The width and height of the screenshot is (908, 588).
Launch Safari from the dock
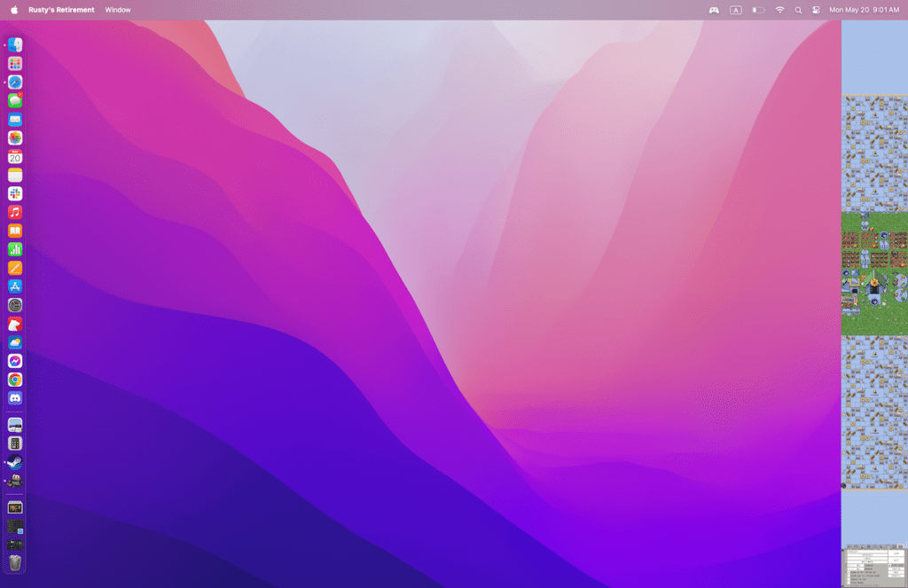point(15,82)
